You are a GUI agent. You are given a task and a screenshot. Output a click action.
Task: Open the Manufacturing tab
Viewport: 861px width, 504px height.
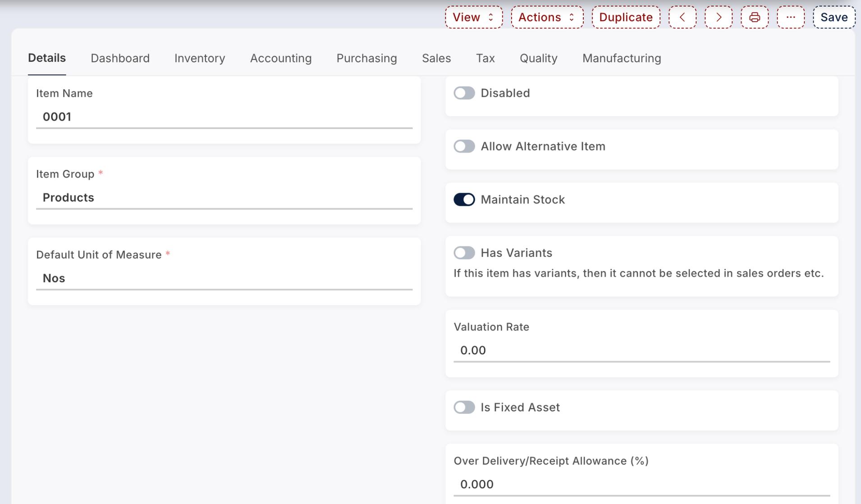tap(622, 58)
